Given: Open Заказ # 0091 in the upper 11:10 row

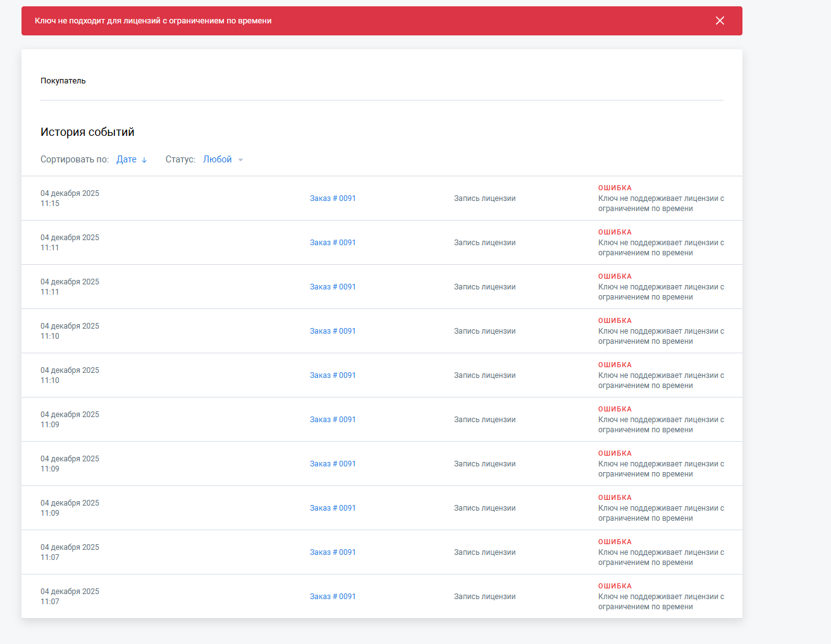Looking at the screenshot, I should pyautogui.click(x=333, y=331).
